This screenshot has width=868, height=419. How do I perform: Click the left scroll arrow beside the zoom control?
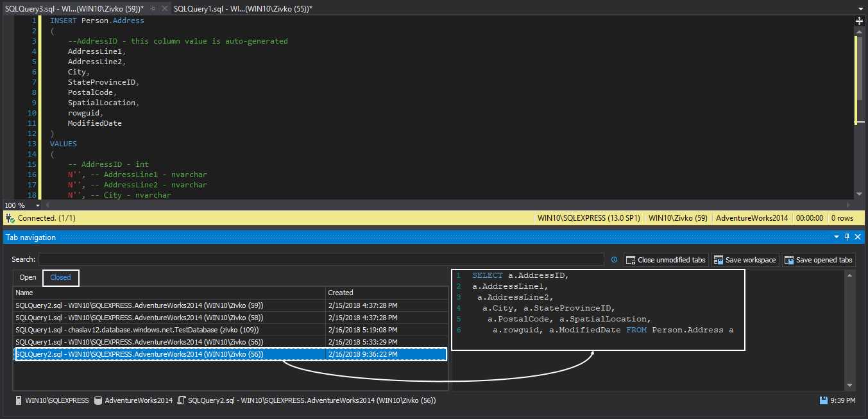tap(47, 205)
